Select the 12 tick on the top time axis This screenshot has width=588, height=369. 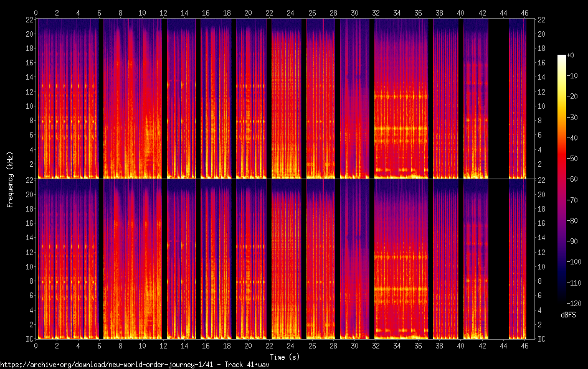(163, 12)
